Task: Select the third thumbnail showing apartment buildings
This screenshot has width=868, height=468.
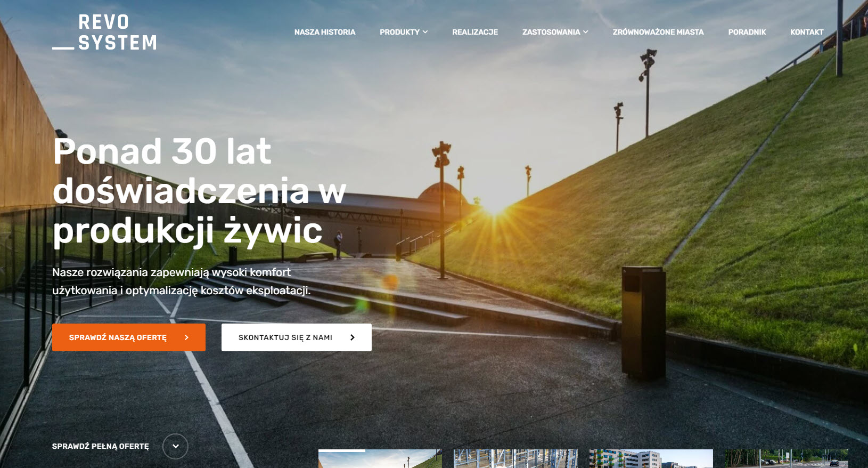Action: point(651,458)
